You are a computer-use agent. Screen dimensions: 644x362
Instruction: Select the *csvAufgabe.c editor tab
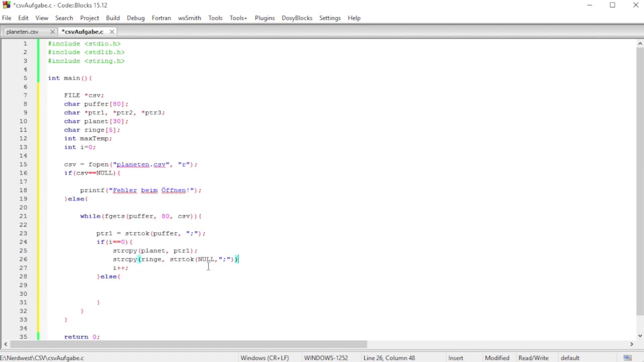[x=83, y=32]
